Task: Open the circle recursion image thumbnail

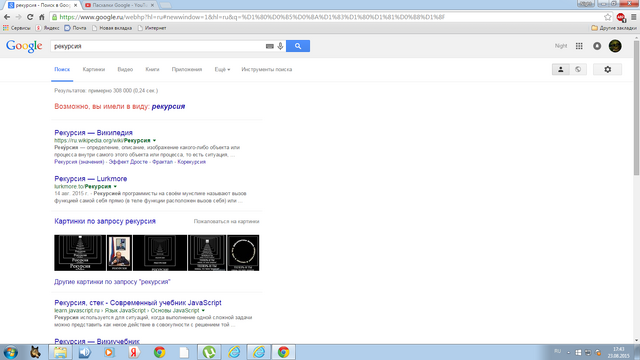Action: [x=243, y=253]
